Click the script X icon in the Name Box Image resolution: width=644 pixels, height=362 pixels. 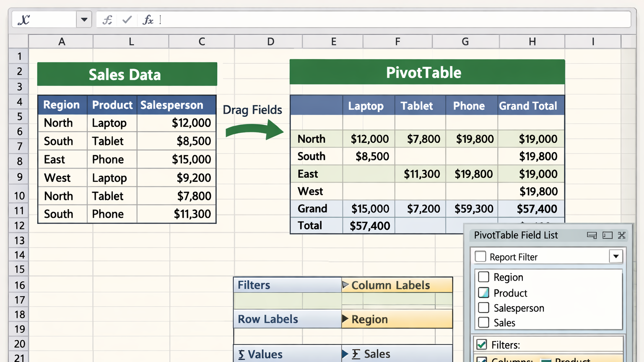[x=23, y=19]
